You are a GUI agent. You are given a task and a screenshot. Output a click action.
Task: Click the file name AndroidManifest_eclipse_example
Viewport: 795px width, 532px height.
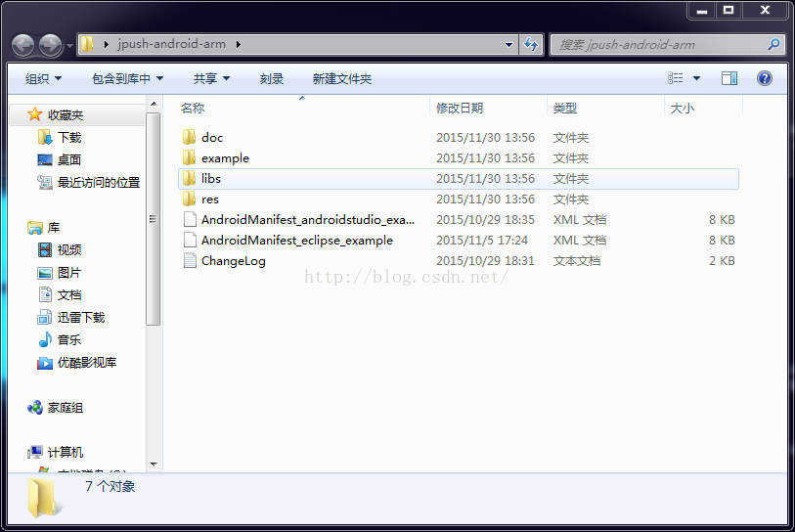point(297,241)
